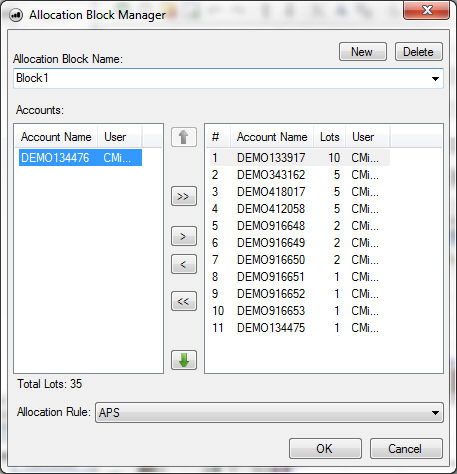Cancel the dialog

(x=406, y=449)
